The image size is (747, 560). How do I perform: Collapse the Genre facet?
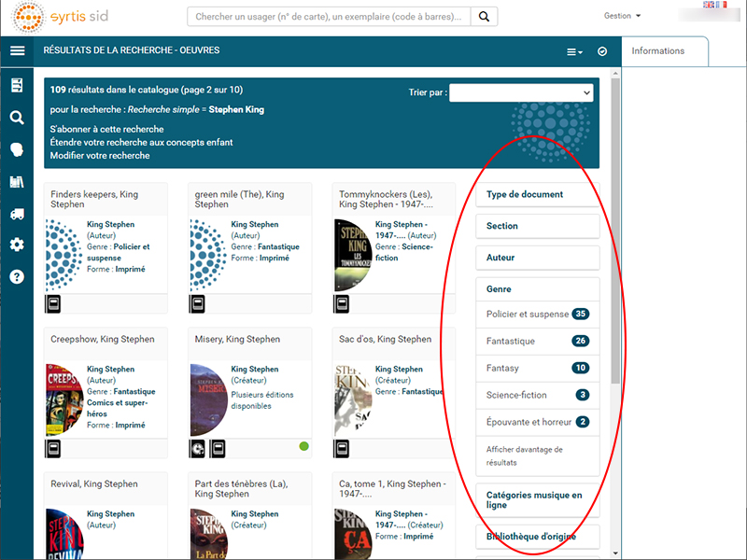[538, 289]
